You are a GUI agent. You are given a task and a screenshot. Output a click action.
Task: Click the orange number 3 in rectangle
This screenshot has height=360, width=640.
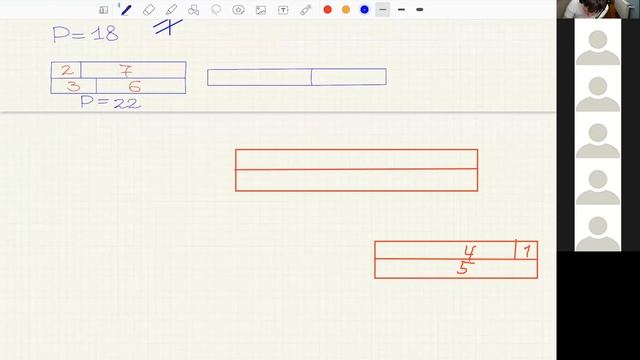(74, 86)
